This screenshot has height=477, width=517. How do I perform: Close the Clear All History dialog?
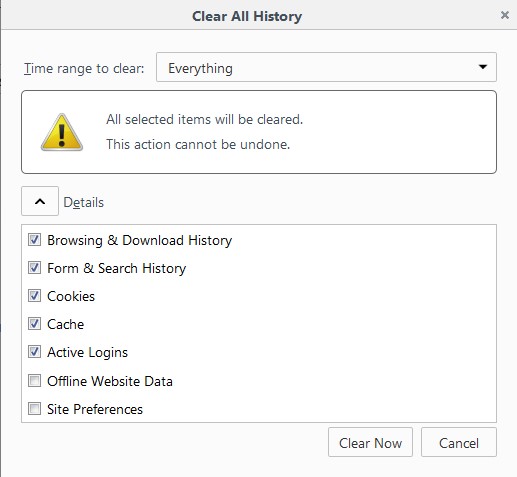505,15
